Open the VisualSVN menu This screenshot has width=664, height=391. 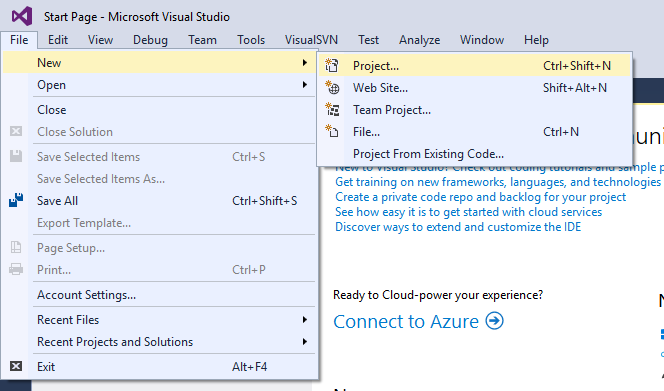tap(311, 40)
